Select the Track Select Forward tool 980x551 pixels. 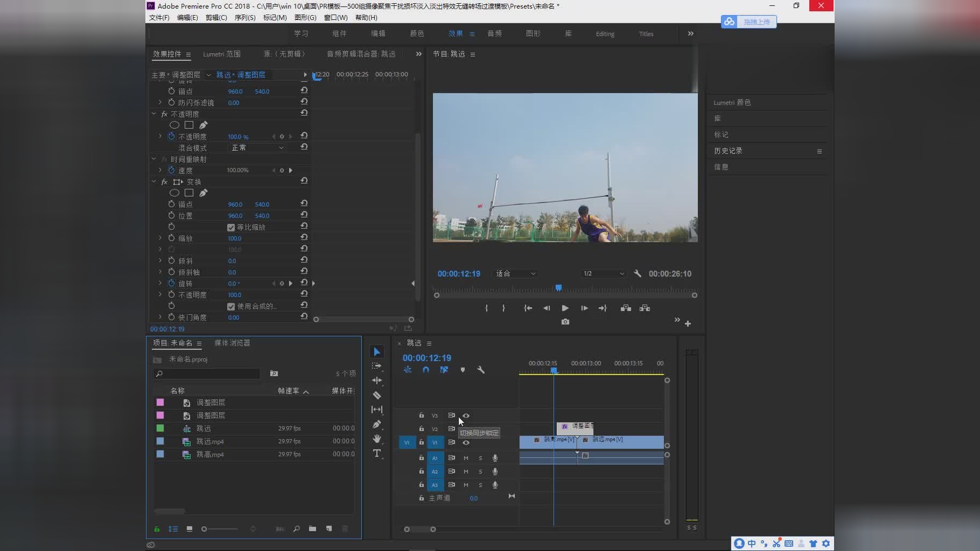377,366
